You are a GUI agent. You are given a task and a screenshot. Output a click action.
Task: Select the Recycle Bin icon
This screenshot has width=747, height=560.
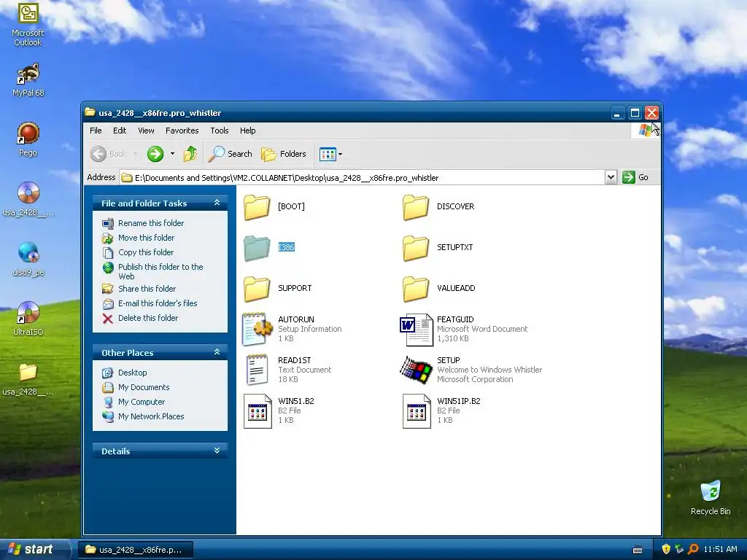click(x=711, y=491)
